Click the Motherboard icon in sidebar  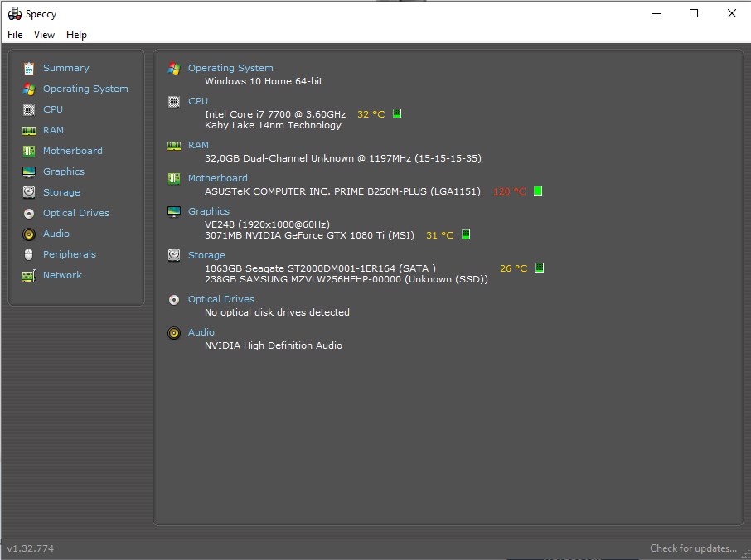click(x=29, y=151)
